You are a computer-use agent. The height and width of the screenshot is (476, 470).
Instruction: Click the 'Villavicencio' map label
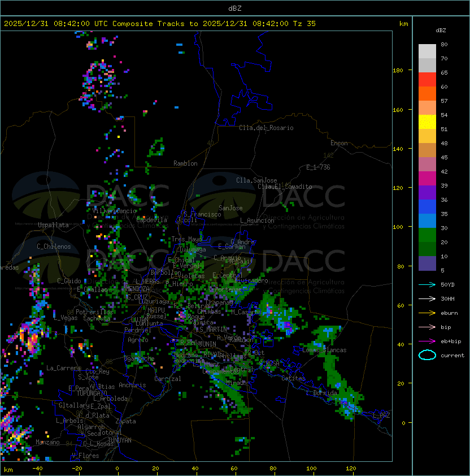click(114, 211)
